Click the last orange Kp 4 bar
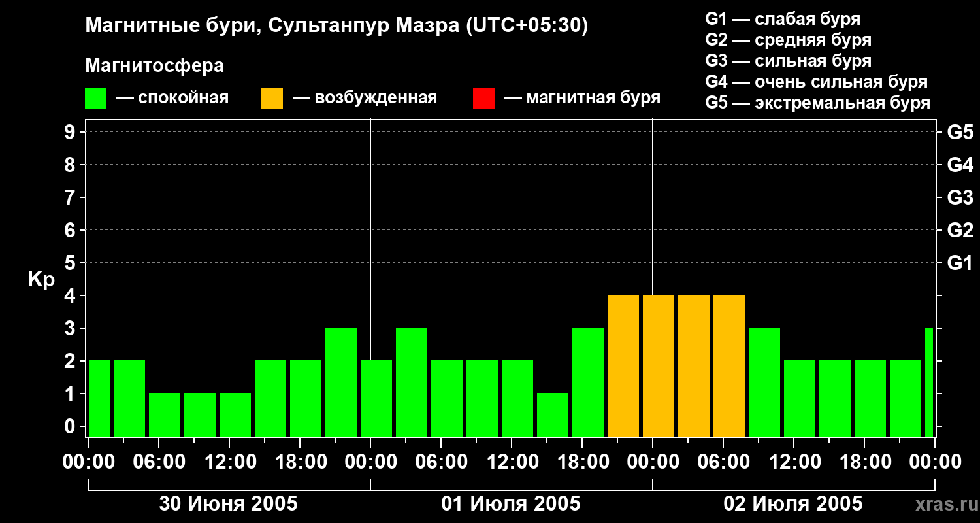This screenshot has width=980, height=523. tap(729, 366)
